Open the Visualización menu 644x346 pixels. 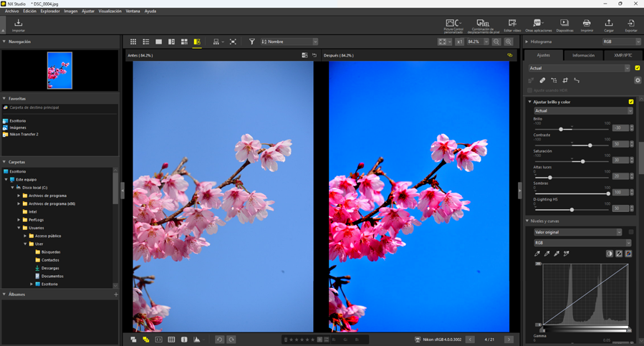[110, 11]
